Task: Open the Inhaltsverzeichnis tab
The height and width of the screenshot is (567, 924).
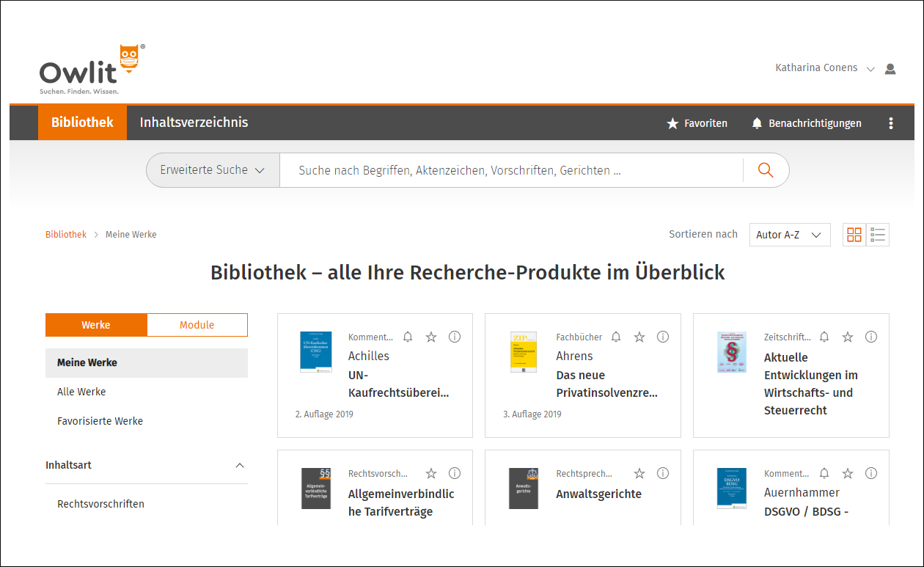Action: (x=194, y=122)
